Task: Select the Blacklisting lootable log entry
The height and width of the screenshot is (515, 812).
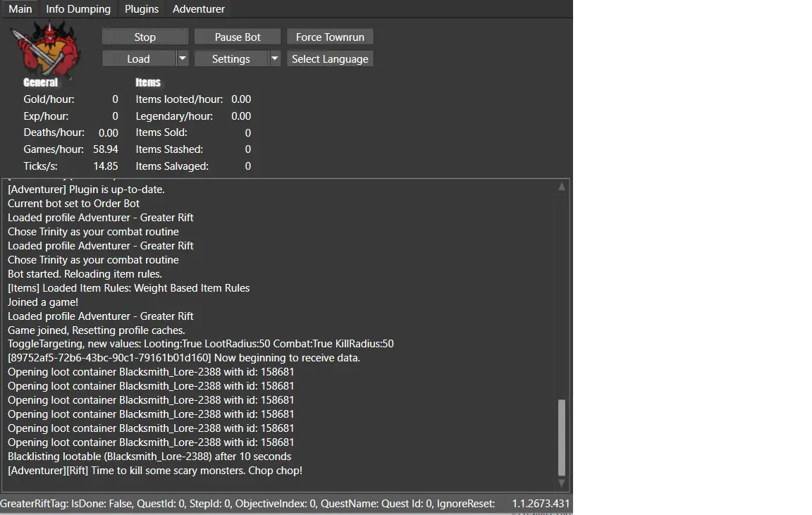Action: coord(149,457)
